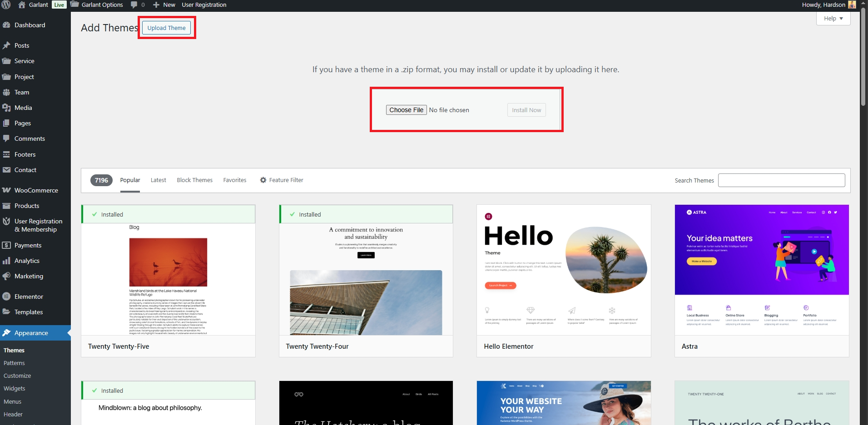868x425 pixels.
Task: Expand the Help dropdown
Action: coord(833,19)
